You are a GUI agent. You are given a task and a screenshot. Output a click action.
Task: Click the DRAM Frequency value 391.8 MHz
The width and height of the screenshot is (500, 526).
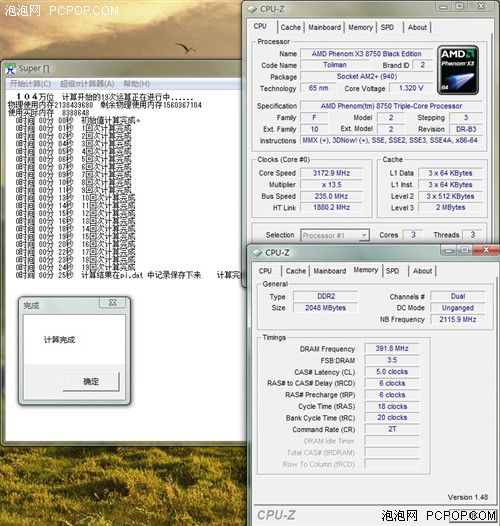pyautogui.click(x=392, y=349)
